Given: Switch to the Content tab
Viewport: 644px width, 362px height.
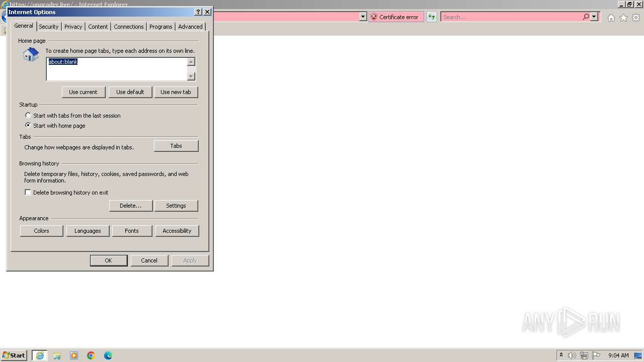Looking at the screenshot, I should pos(98,27).
